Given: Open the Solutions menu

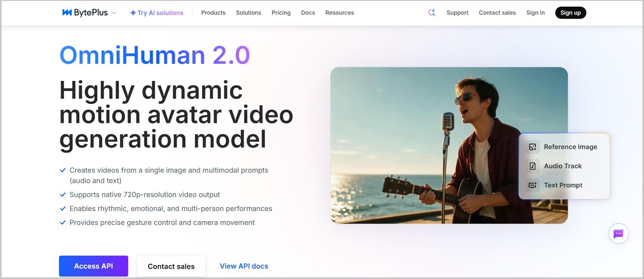Looking at the screenshot, I should 249,13.
